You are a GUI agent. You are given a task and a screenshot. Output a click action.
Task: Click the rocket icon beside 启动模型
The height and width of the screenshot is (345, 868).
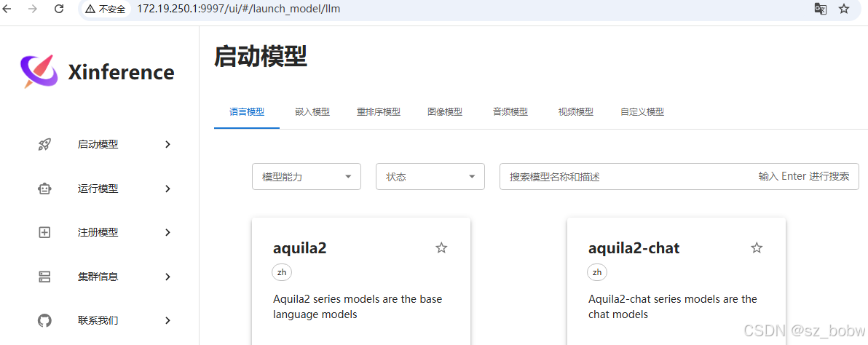click(44, 145)
